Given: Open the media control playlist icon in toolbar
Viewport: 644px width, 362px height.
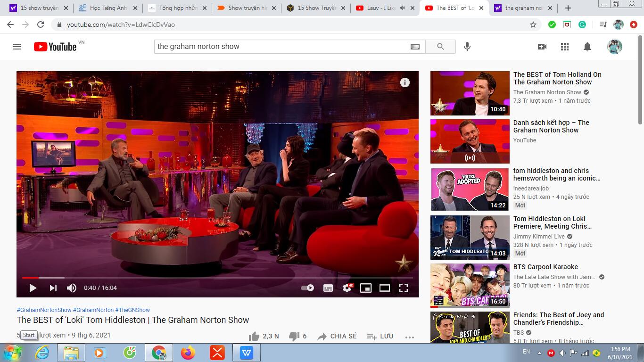Looking at the screenshot, I should coord(603,25).
